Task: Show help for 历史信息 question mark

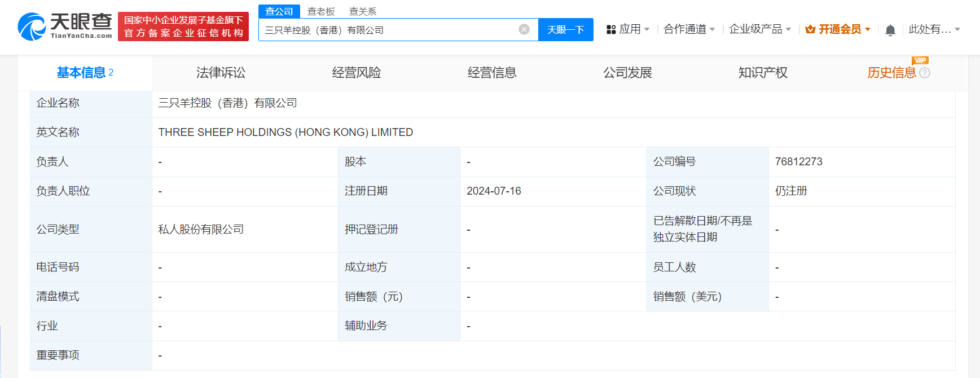Action: pos(925,73)
